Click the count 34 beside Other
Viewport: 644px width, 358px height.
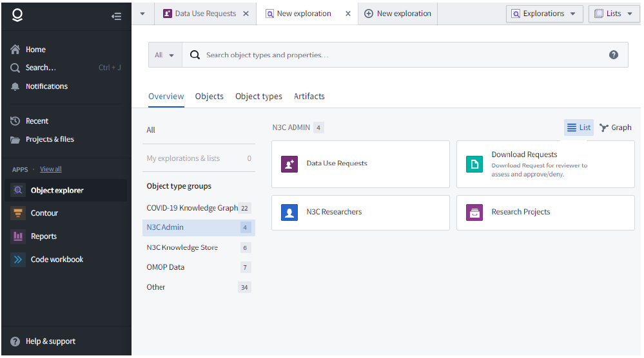(x=244, y=287)
